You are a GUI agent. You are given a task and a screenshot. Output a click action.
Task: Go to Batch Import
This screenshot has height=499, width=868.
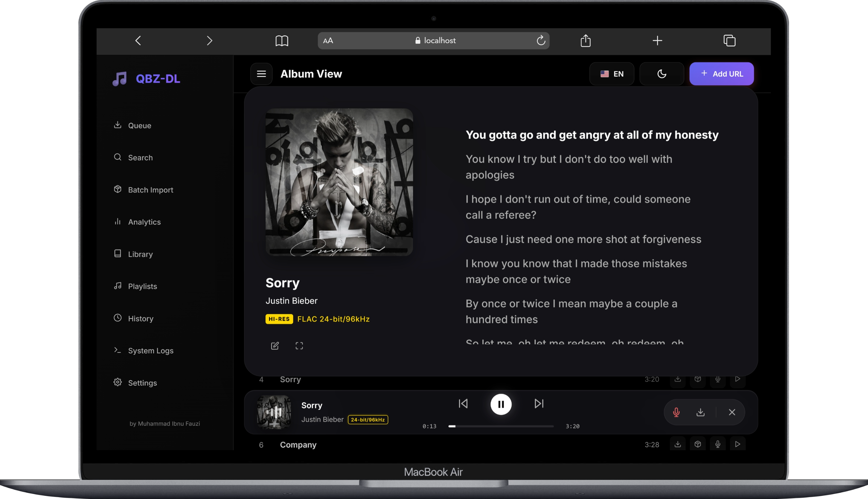point(144,190)
